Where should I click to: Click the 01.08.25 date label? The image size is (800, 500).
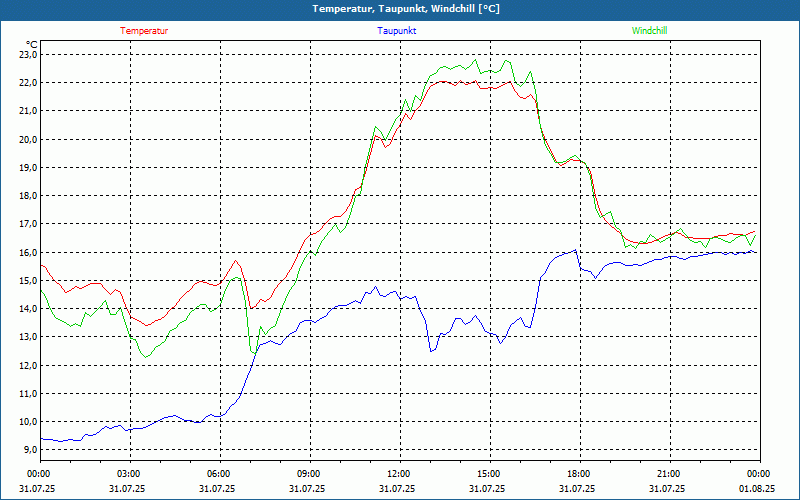(757, 488)
